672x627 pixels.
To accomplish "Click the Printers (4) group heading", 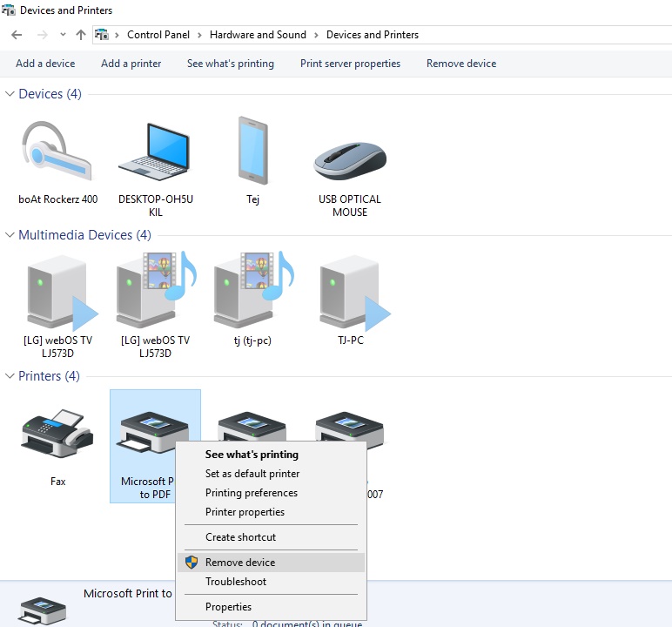I will coord(49,375).
